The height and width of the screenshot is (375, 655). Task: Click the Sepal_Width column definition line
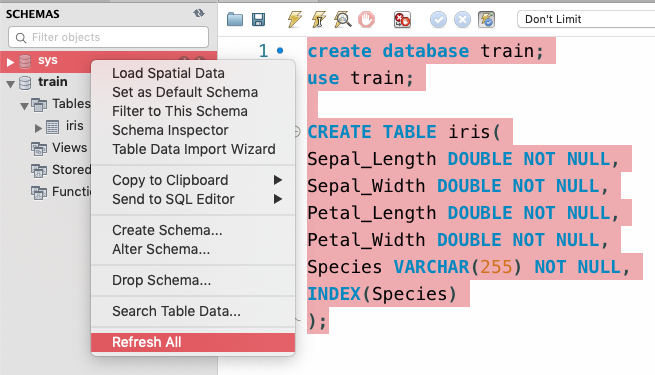[x=458, y=186]
